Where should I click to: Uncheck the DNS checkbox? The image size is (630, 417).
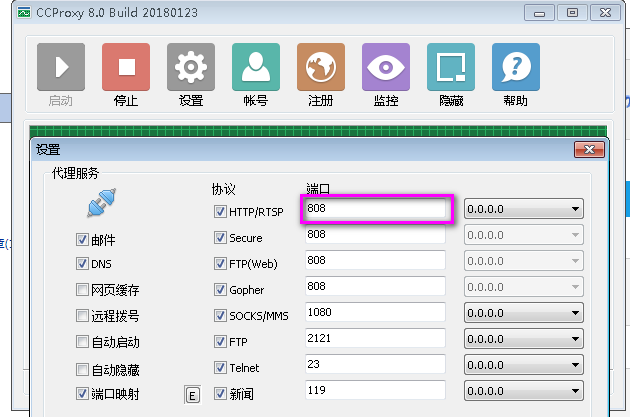coord(82,264)
